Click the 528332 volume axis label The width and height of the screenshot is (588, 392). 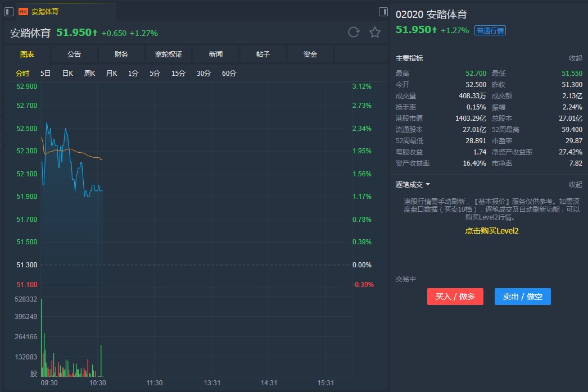point(26,299)
